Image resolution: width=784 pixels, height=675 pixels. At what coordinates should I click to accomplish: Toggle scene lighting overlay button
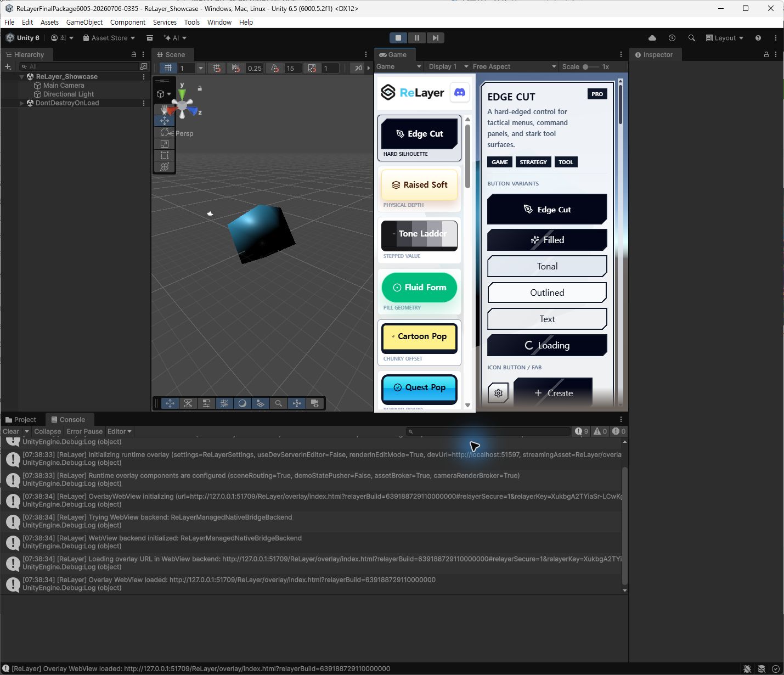coord(242,403)
